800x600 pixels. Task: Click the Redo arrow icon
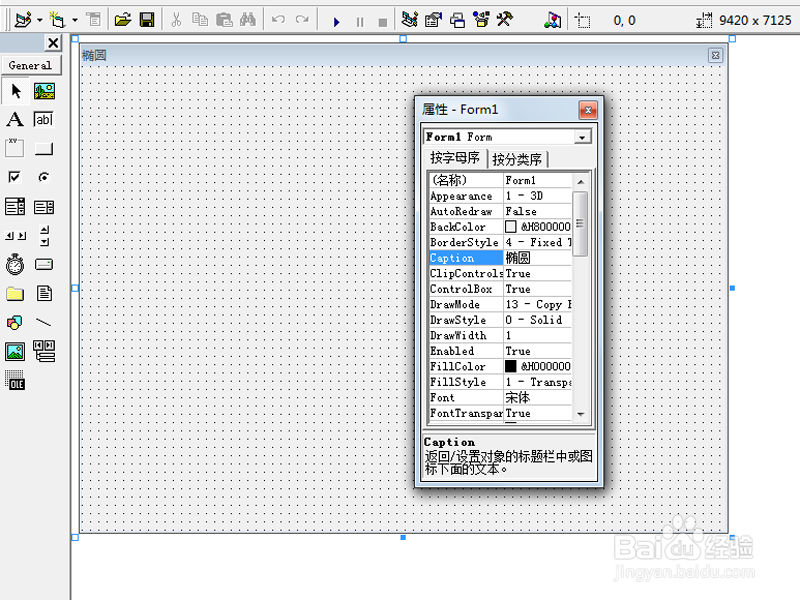302,20
